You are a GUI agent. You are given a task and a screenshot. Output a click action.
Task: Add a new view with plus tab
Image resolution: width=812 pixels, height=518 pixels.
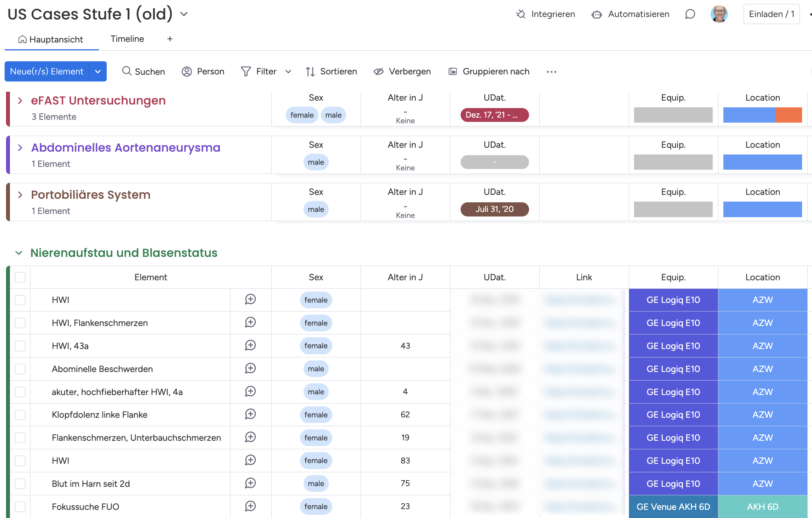pos(170,39)
